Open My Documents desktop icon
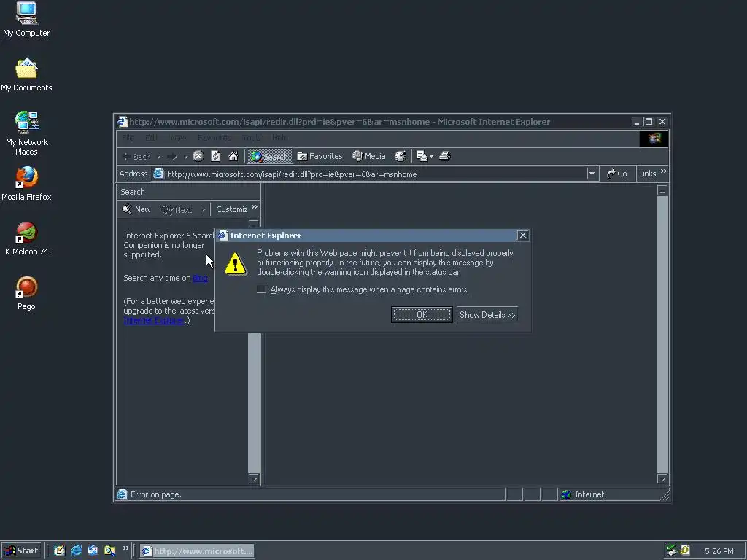This screenshot has width=747, height=560. tap(26, 75)
